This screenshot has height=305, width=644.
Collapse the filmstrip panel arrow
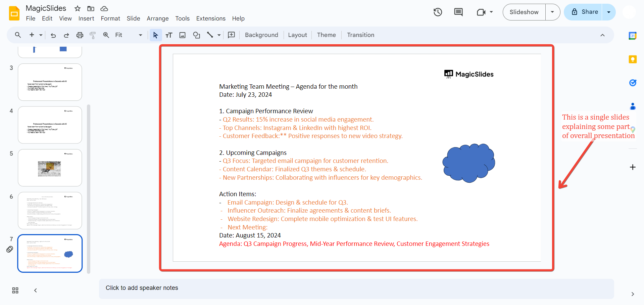click(36, 291)
